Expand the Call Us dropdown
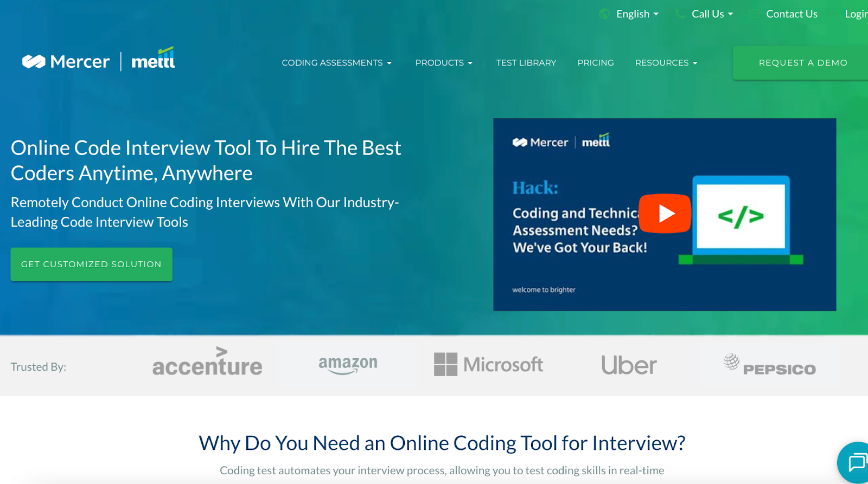Viewport: 868px width, 484px height. click(712, 14)
